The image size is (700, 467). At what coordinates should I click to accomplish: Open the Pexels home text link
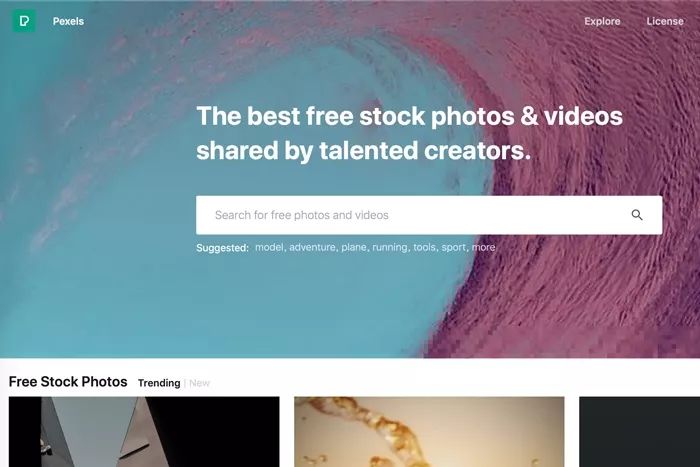click(x=68, y=21)
